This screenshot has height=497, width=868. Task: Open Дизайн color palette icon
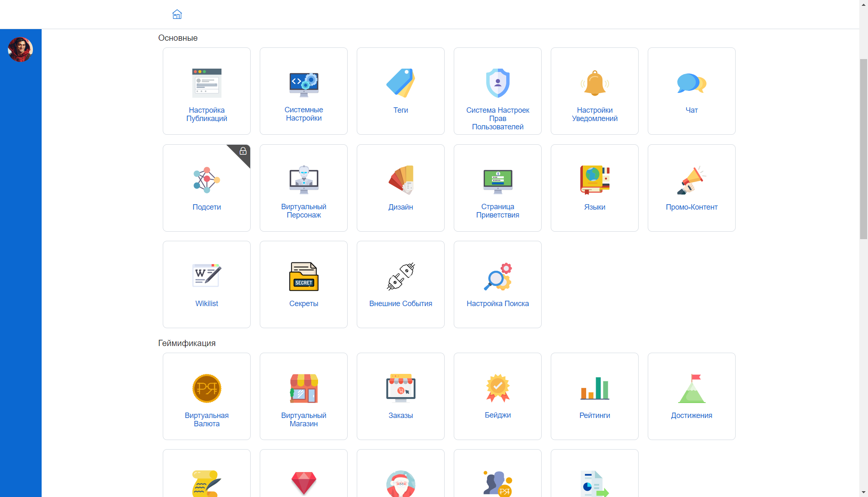tap(400, 180)
